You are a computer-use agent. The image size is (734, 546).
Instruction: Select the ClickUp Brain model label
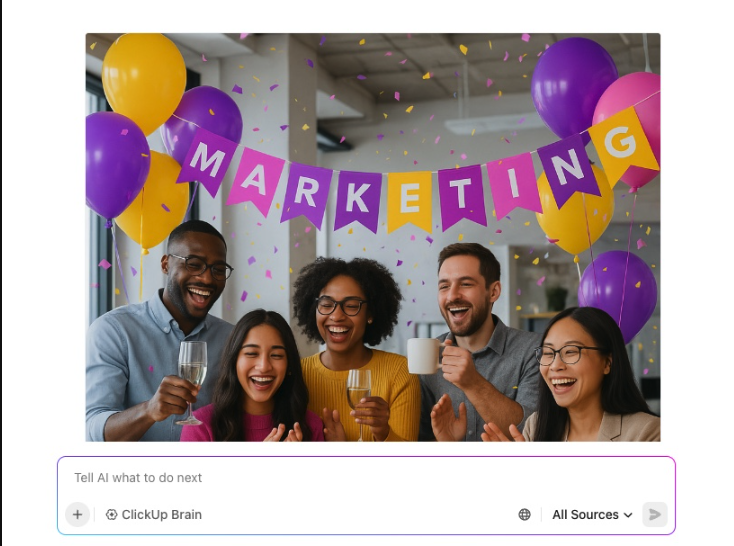click(161, 515)
